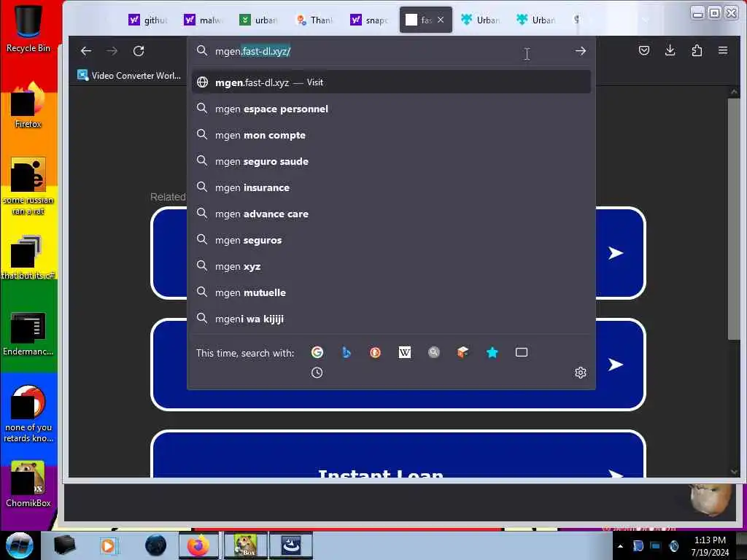
Task: Search with Wikipedia this time
Action: [x=404, y=352]
